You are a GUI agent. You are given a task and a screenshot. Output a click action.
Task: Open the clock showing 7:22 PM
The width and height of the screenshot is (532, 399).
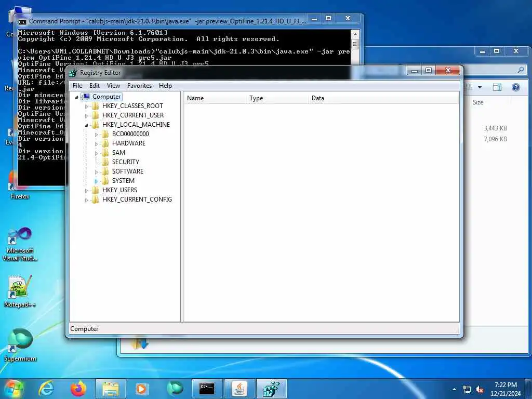(x=506, y=389)
